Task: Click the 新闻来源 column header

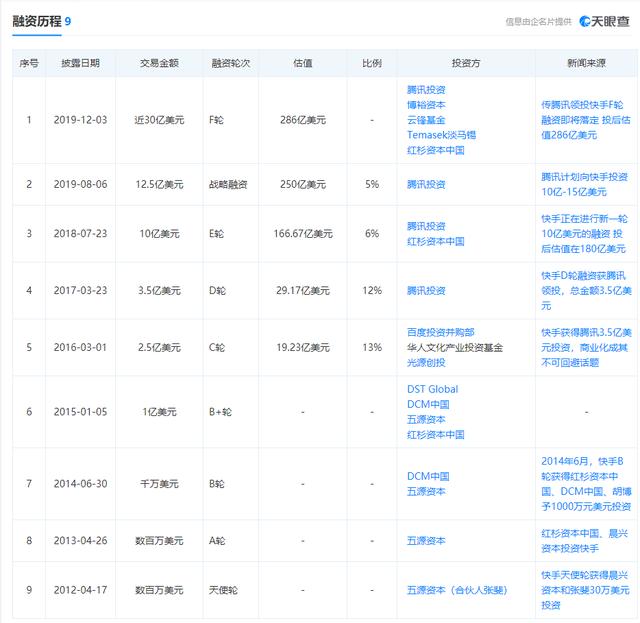Action: [x=586, y=63]
